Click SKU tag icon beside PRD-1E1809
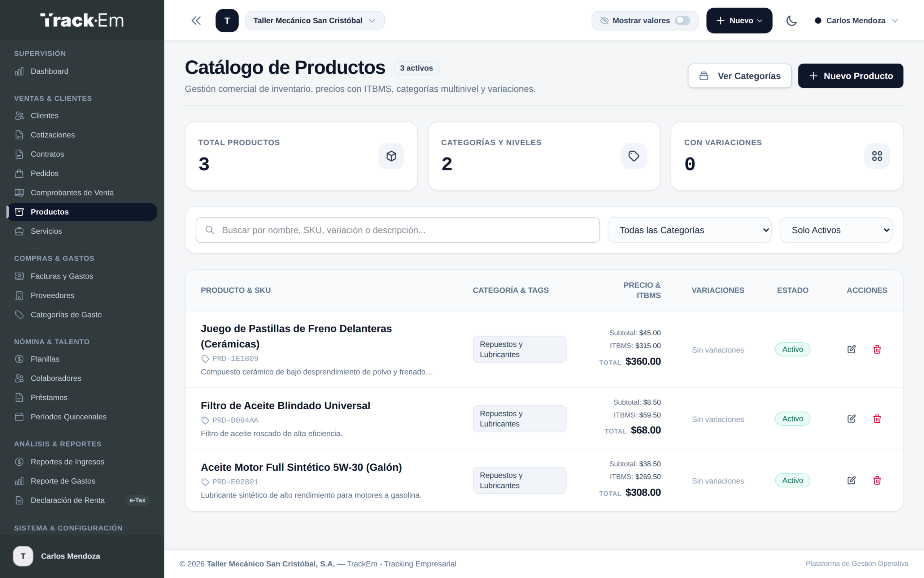Viewport: 924px width, 578px height. (205, 359)
